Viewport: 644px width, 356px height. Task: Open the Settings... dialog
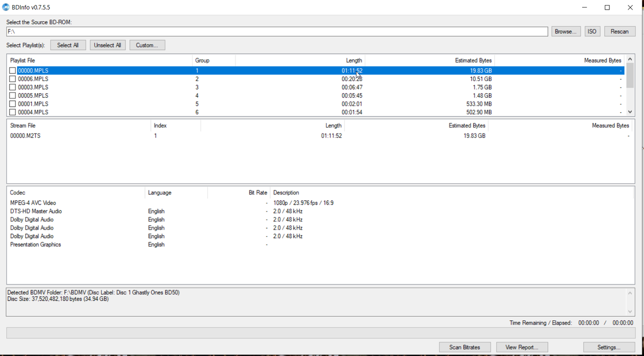(609, 347)
